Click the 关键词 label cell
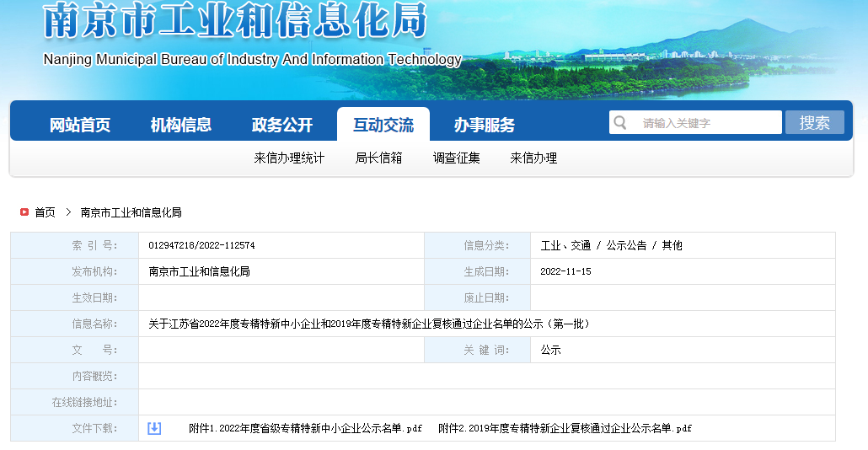 (x=477, y=350)
